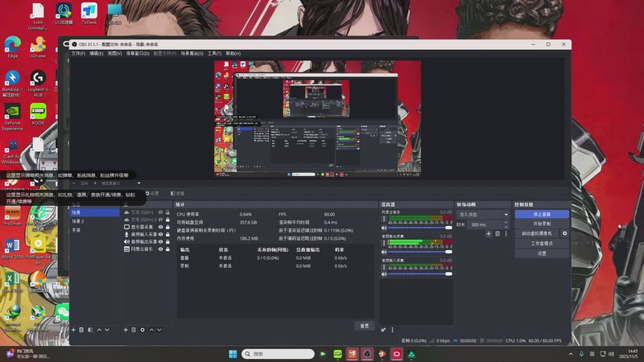Open the transition type dropdown

(483, 215)
